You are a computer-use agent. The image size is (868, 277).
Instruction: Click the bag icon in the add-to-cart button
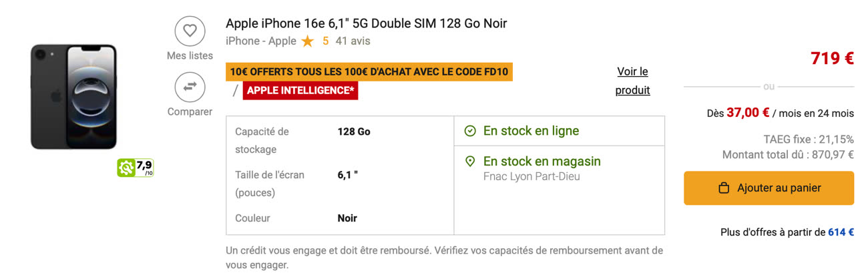pyautogui.click(x=724, y=188)
